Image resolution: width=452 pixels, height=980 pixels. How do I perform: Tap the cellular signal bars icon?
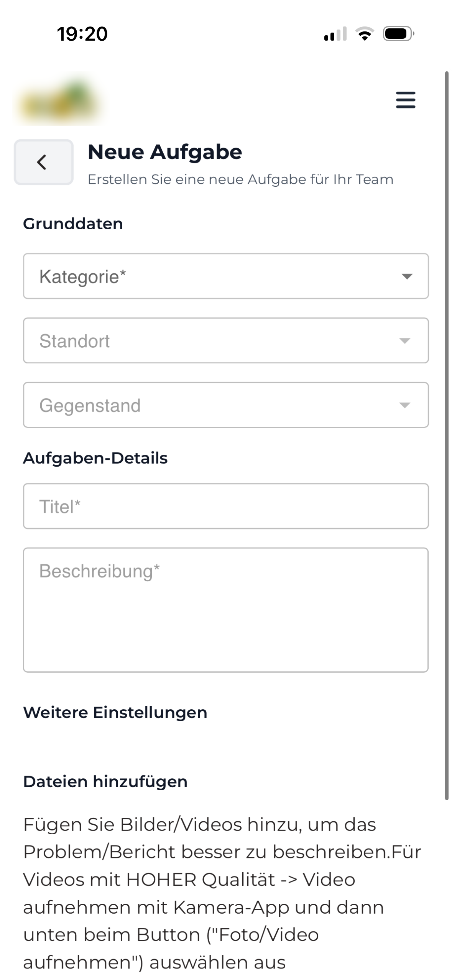[x=335, y=34]
